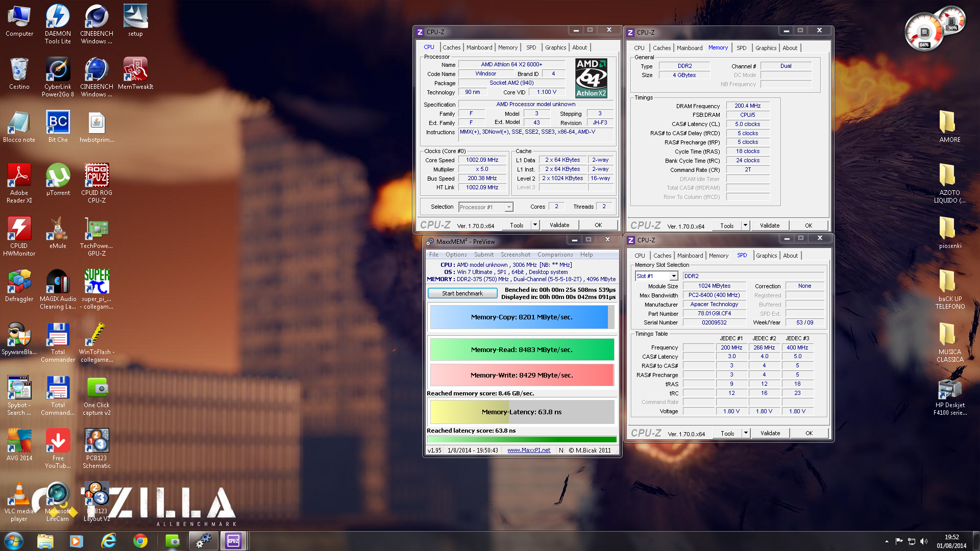Open the CyberLink Power2Go 8 icon
980x551 pixels.
[x=58, y=77]
